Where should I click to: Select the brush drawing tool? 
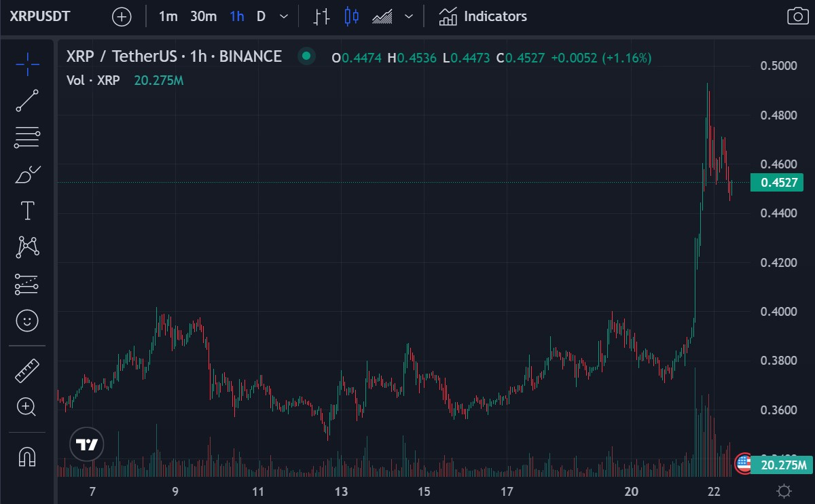27,175
